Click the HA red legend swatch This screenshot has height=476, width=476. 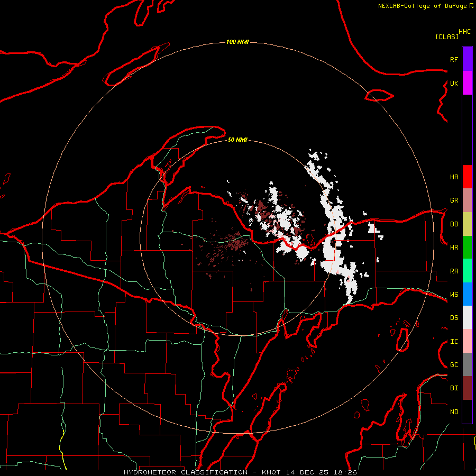click(x=467, y=177)
